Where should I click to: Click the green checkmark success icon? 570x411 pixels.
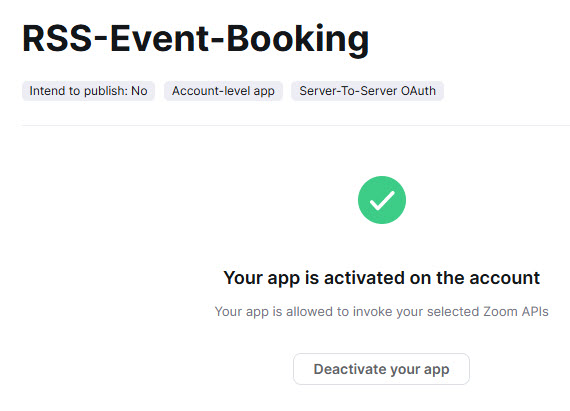tap(382, 200)
